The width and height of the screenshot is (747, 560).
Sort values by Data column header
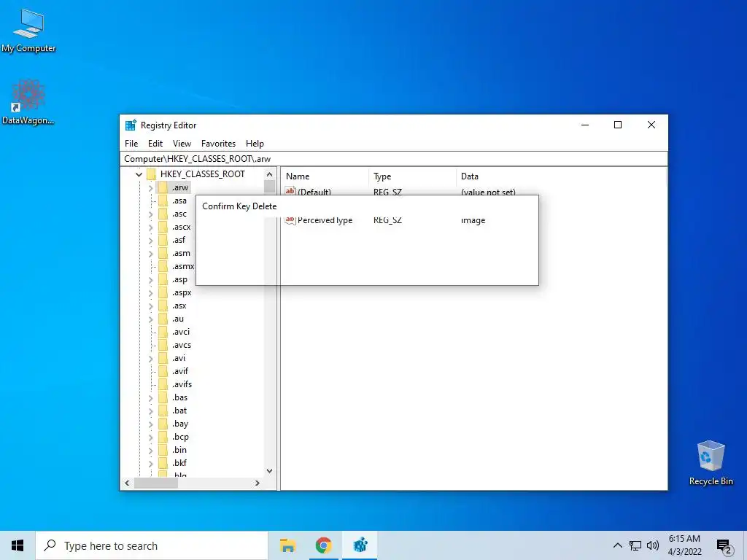pos(560,176)
